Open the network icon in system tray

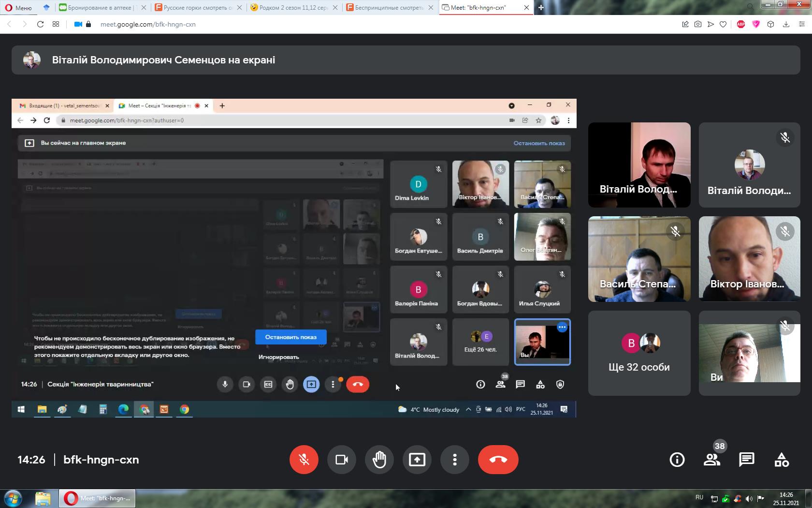[714, 498]
